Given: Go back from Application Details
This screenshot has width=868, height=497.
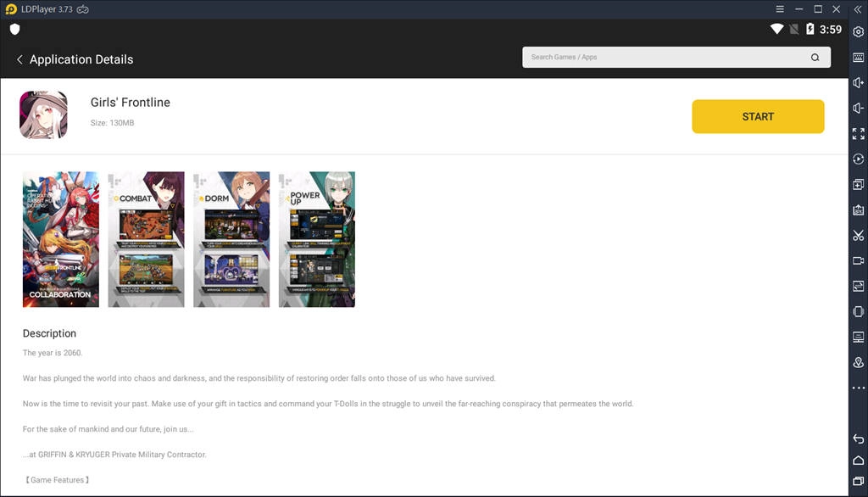Looking at the screenshot, I should click(x=19, y=59).
